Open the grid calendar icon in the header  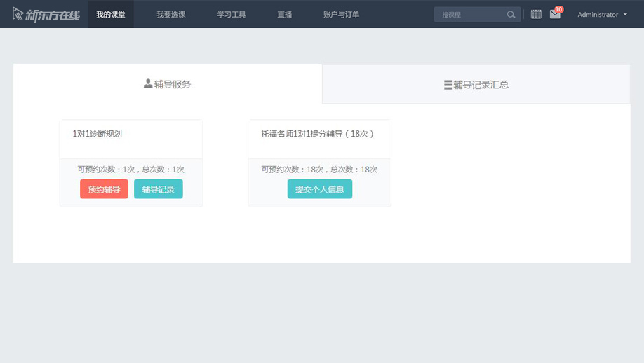tap(536, 14)
